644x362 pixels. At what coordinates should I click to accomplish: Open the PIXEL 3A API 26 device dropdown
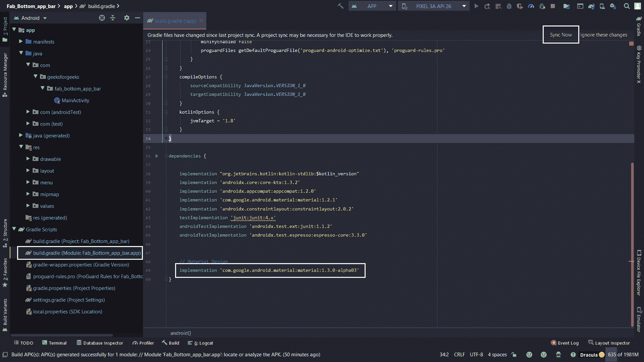tap(434, 6)
